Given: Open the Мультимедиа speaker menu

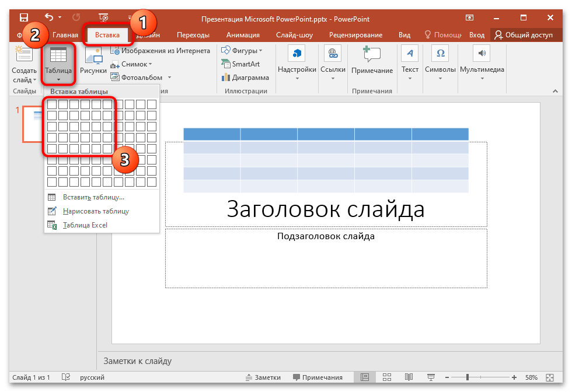Looking at the screenshot, I should pyautogui.click(x=482, y=64).
